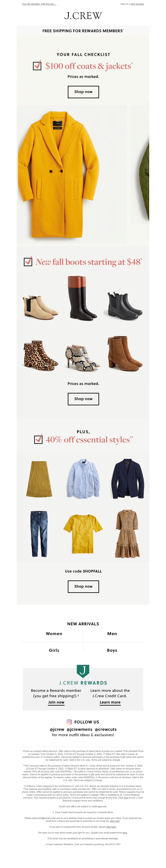166x868 pixels.
Task: Click Shop now below Use code SHOPFALL
Action: coord(83,586)
